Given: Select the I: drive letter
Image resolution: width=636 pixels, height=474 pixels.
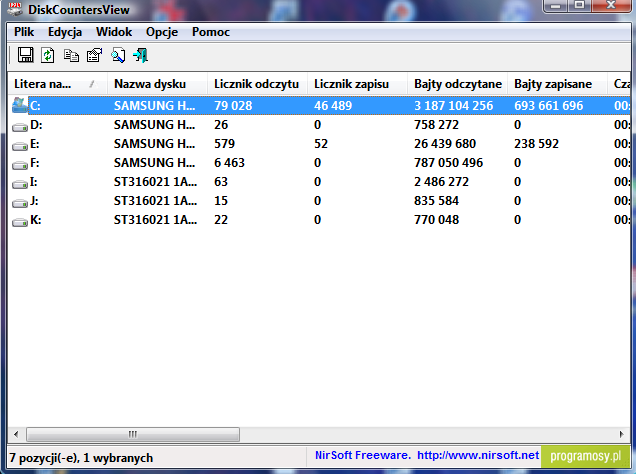Looking at the screenshot, I should pyautogui.click(x=34, y=182).
